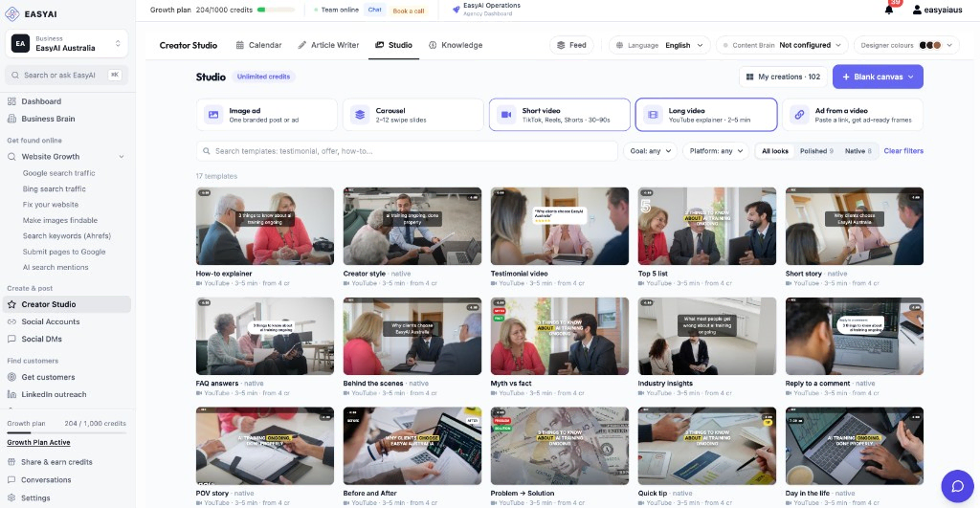Click the Settings gear icon

tap(11, 498)
